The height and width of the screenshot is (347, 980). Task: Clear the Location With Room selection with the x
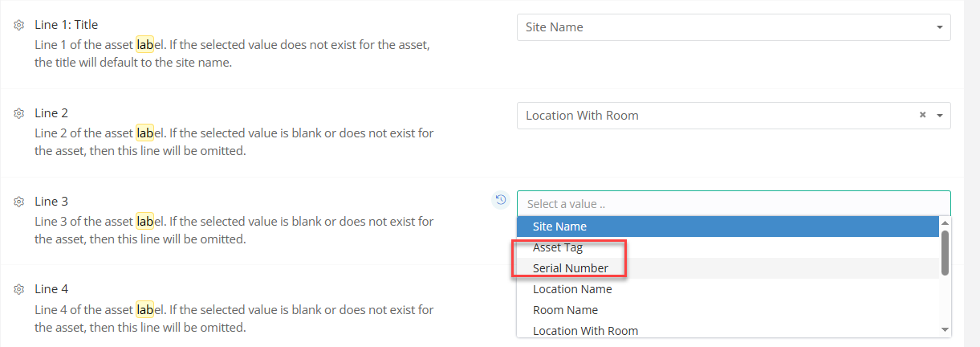click(923, 115)
